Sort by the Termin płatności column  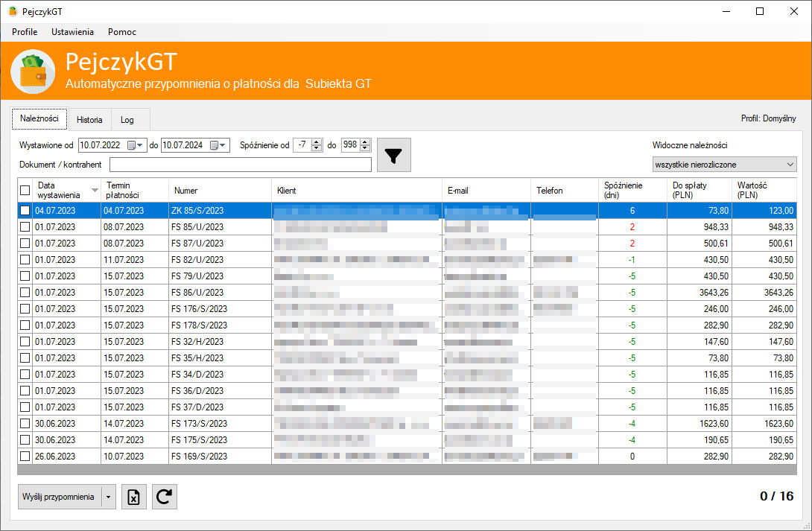135,191
